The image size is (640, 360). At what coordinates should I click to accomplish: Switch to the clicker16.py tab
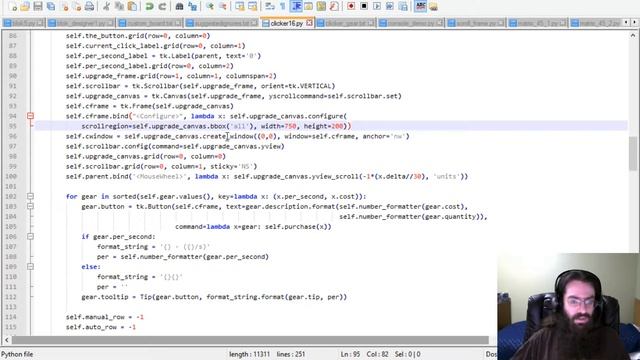[286, 23]
